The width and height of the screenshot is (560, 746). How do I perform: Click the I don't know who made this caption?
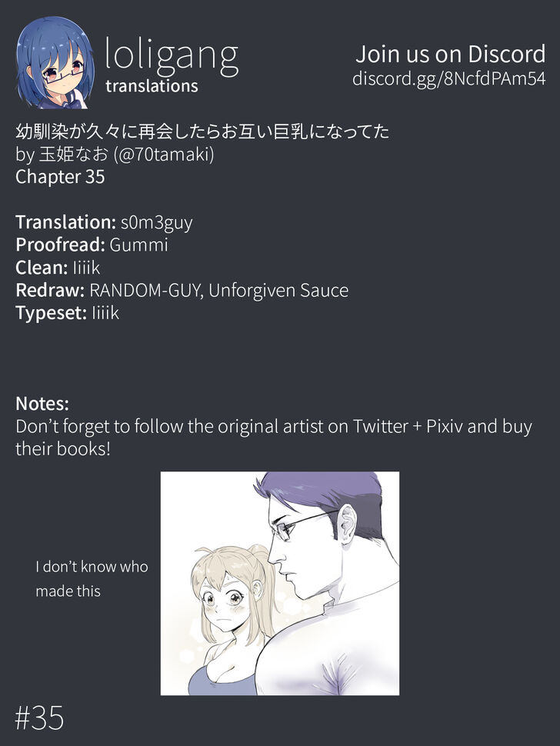(92, 579)
